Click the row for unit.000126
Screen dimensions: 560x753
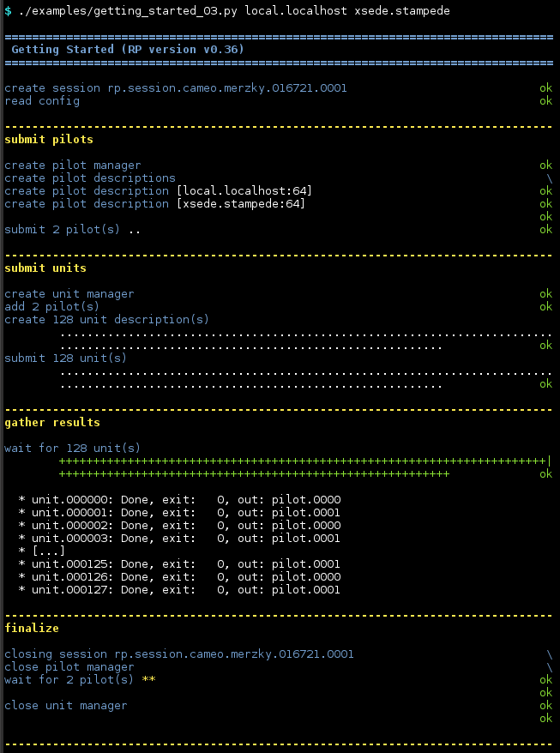tap(179, 577)
